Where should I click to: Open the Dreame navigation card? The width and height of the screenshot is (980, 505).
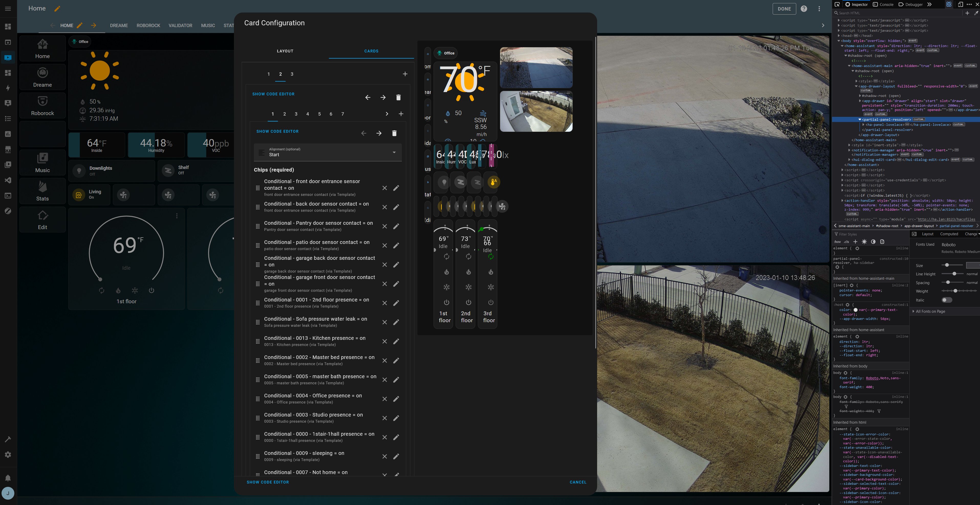coord(42,77)
